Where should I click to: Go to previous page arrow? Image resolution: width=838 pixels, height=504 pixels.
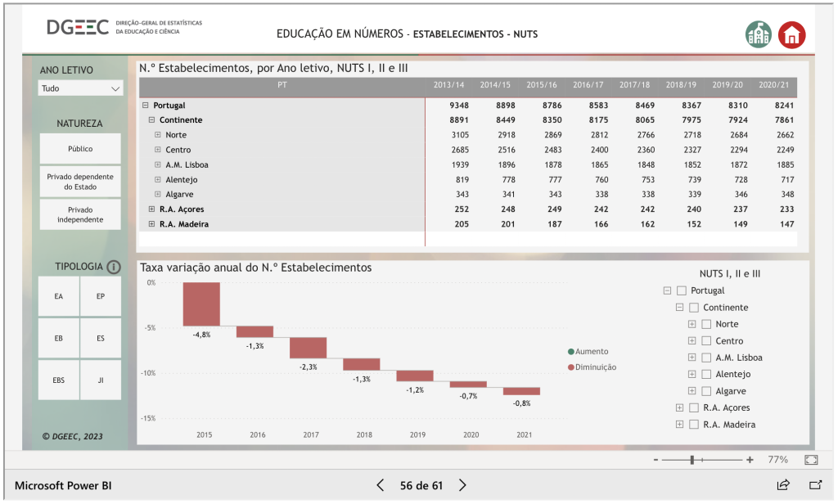pos(381,485)
